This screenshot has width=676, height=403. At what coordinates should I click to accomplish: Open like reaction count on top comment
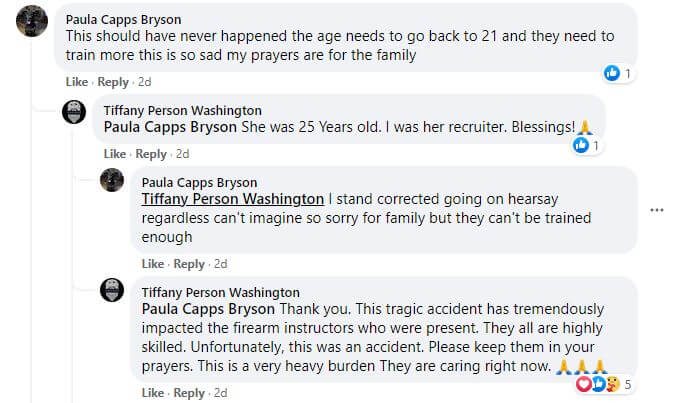tap(618, 74)
